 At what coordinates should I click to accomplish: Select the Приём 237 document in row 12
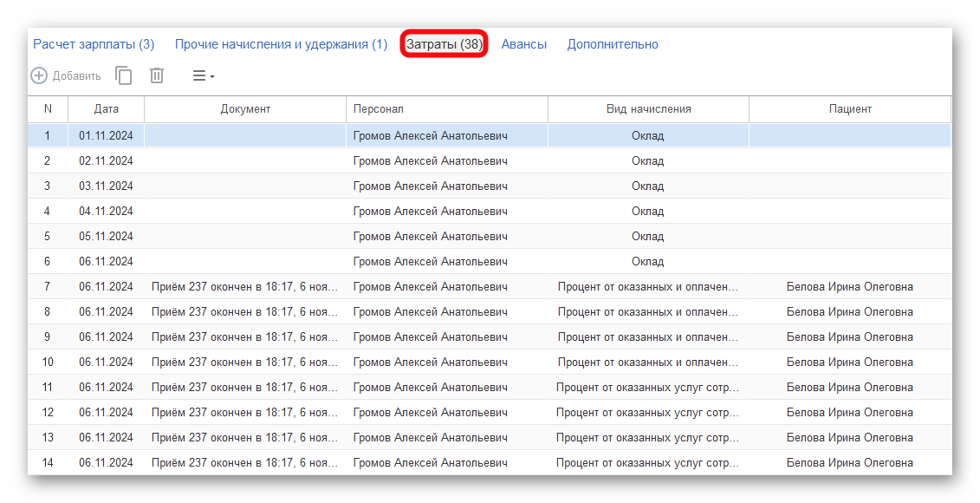(244, 412)
